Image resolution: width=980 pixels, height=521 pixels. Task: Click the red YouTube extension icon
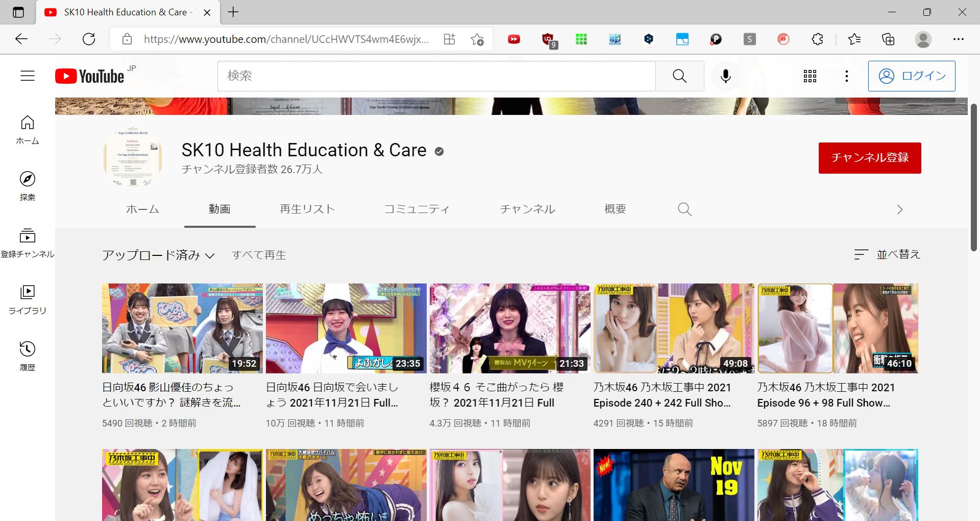[514, 39]
